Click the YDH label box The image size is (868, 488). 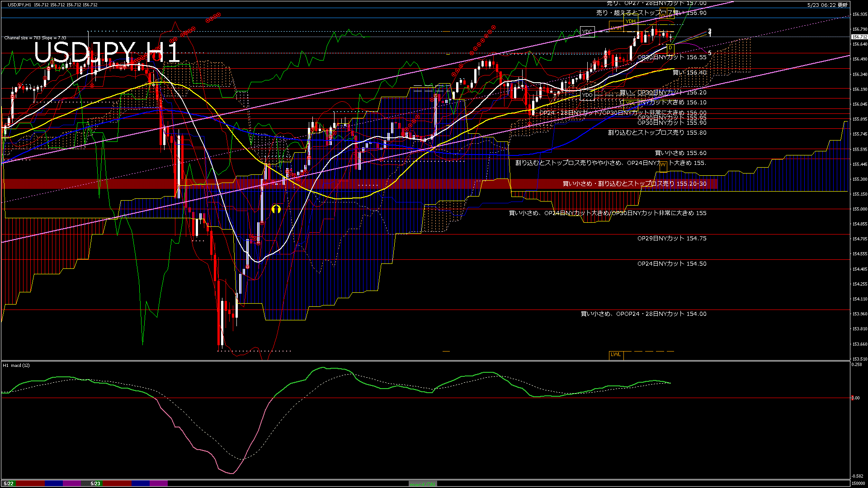(x=630, y=21)
